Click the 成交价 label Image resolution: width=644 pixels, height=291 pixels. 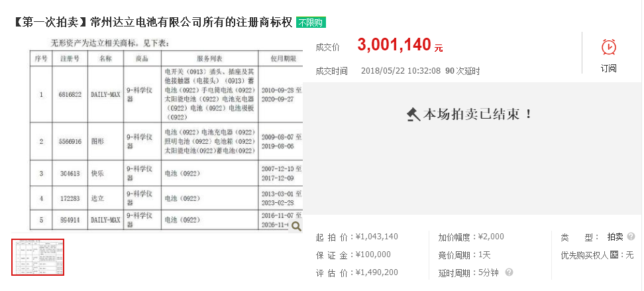(328, 47)
